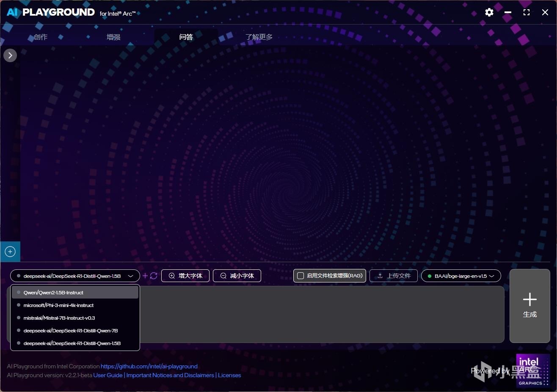Select Qwen/Qwen2-1.5B-Instruct from the model list

click(x=75, y=292)
